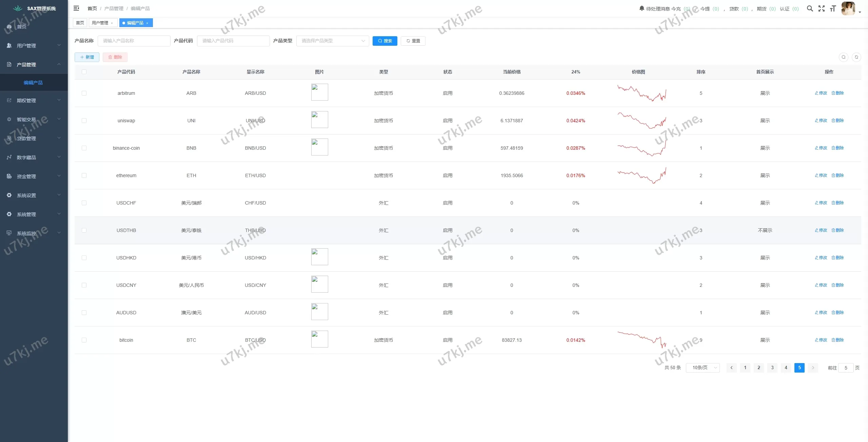The image size is (868, 442).
Task: Refresh the table with round refresh icon
Action: click(856, 57)
